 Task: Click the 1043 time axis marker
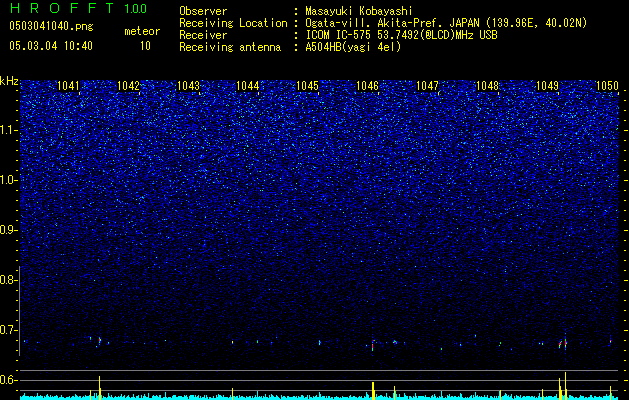coord(188,85)
